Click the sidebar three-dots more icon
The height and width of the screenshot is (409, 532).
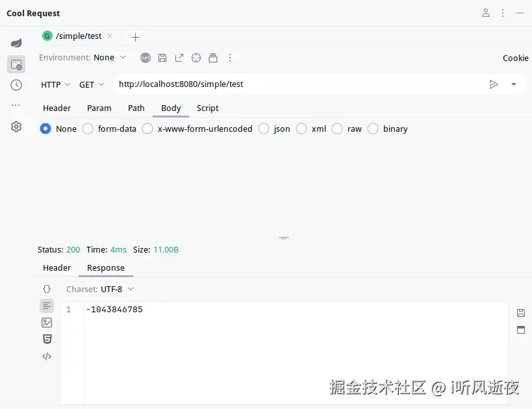click(16, 105)
